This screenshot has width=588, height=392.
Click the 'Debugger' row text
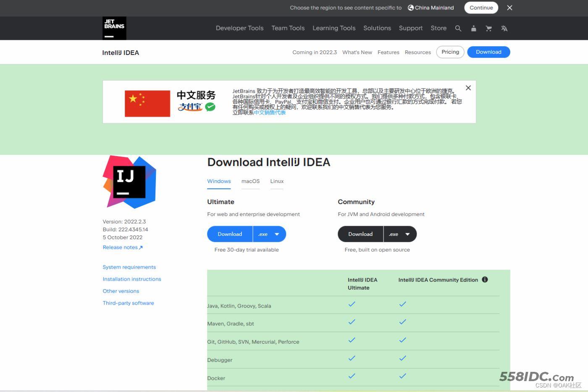(x=220, y=360)
